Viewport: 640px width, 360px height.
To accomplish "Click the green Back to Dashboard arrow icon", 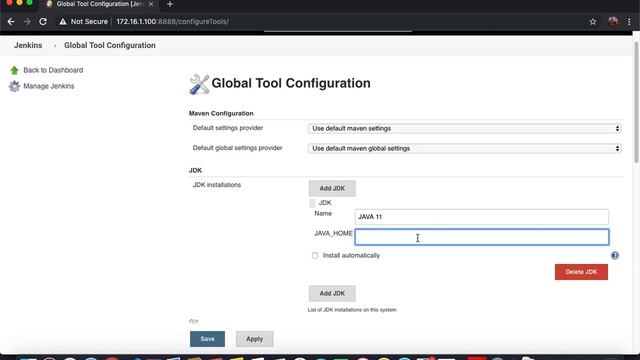I will pos(14,71).
